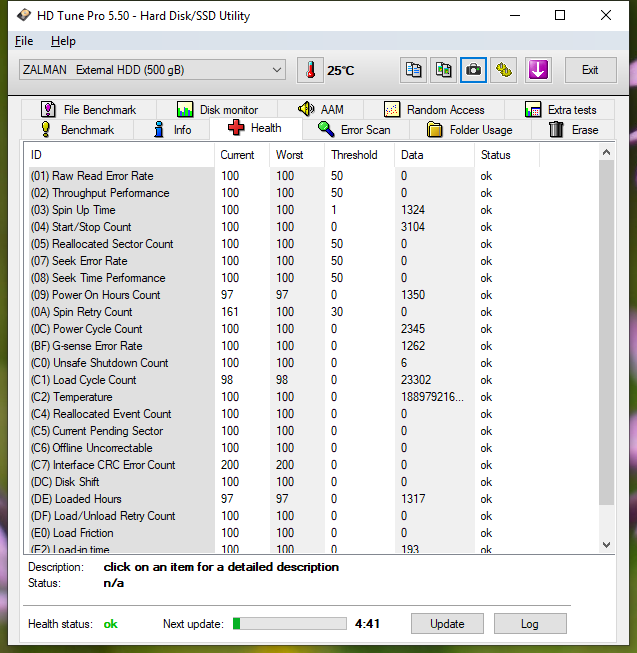The height and width of the screenshot is (653, 637).
Task: Click the scrollbar down arrow
Action: coord(607,544)
